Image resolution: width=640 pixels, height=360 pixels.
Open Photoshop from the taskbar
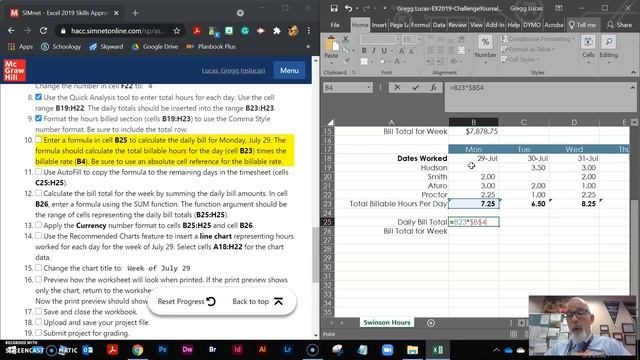click(x=162, y=350)
